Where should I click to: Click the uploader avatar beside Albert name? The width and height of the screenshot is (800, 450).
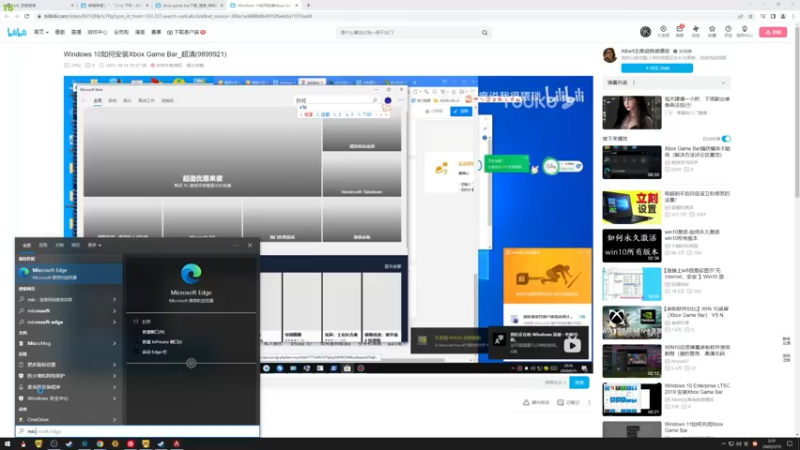[610, 55]
